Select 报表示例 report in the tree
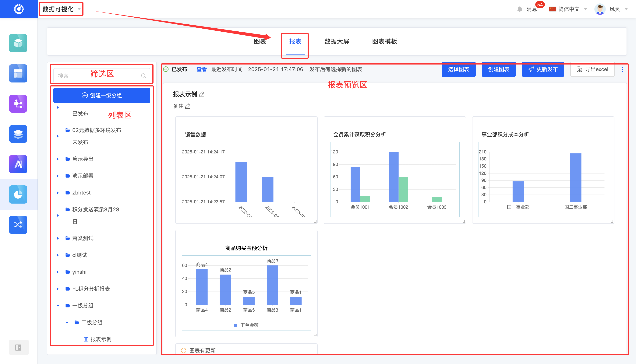The width and height of the screenshot is (636, 364). click(x=101, y=339)
